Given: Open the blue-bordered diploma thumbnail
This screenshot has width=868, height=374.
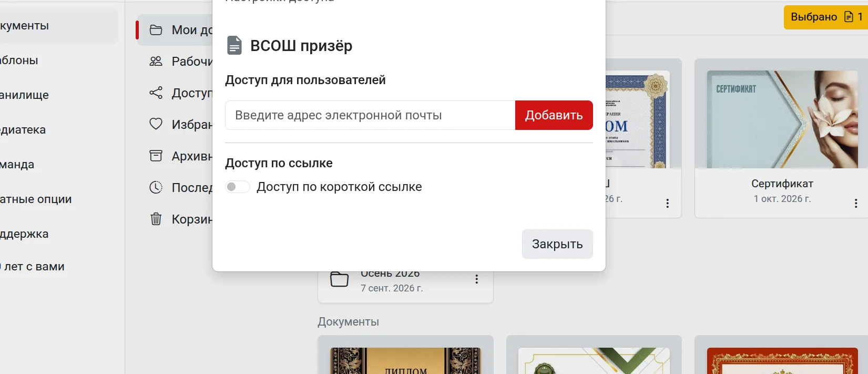Looking at the screenshot, I should coord(638,119).
